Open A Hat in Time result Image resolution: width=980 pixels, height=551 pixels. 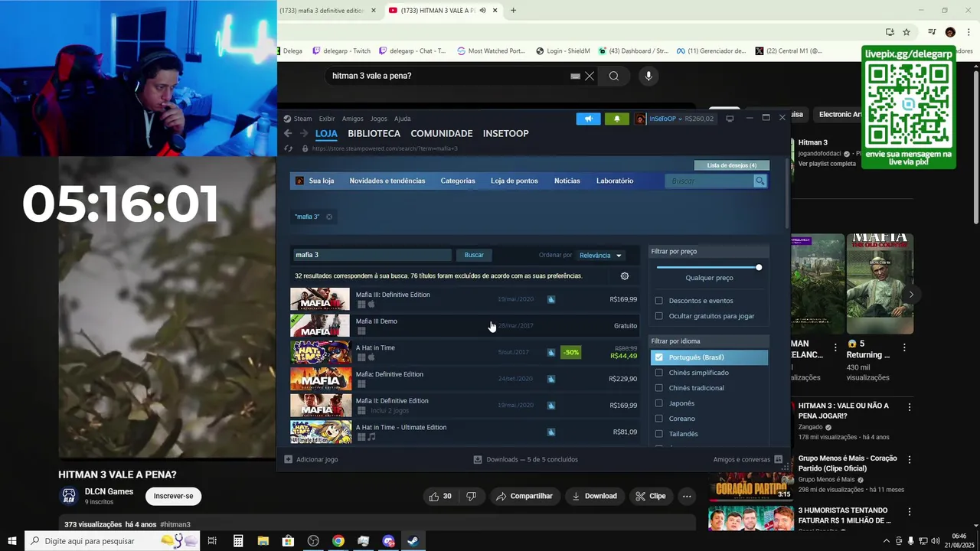[x=465, y=352]
